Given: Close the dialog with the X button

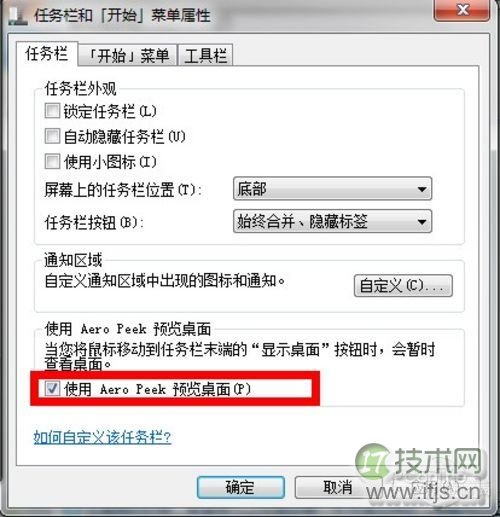Looking at the screenshot, I should (x=462, y=9).
